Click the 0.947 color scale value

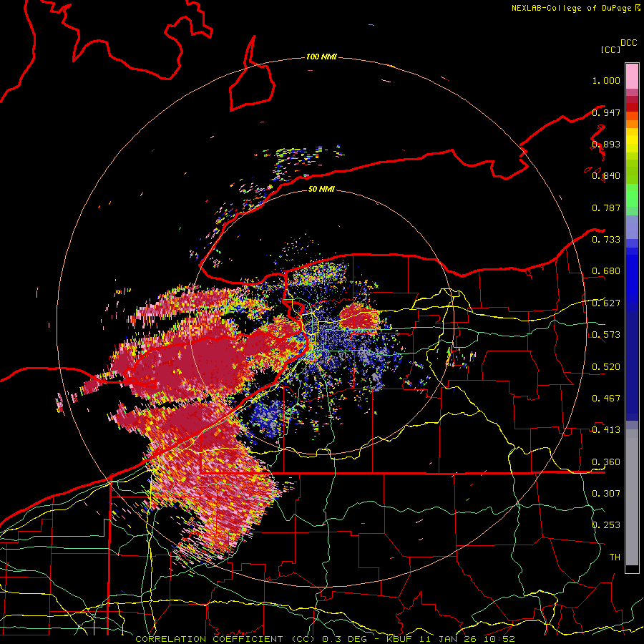click(606, 112)
